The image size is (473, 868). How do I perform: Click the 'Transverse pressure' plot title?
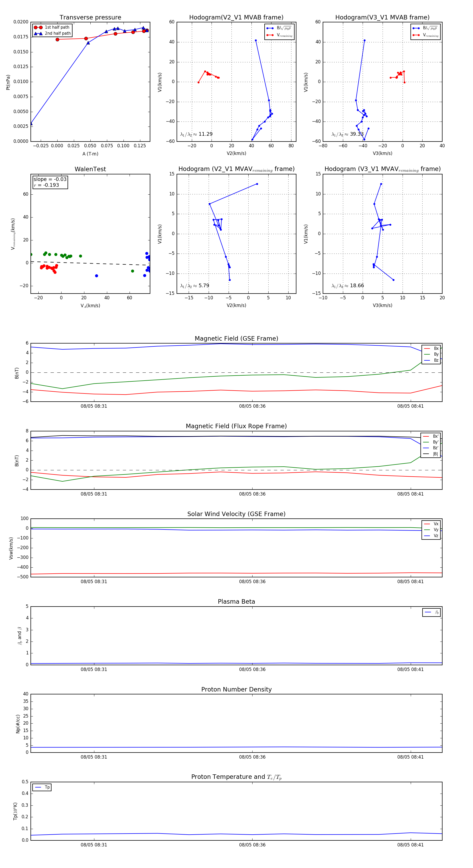(90, 18)
